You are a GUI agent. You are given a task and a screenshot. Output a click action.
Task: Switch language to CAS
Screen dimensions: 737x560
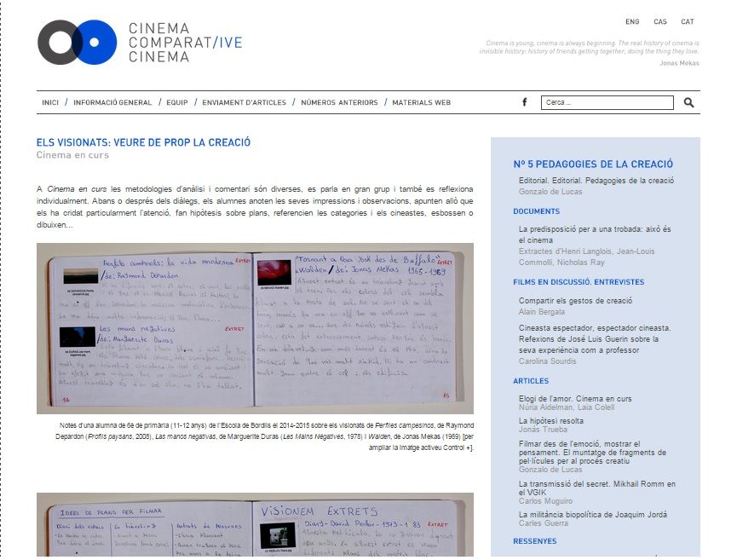(659, 22)
